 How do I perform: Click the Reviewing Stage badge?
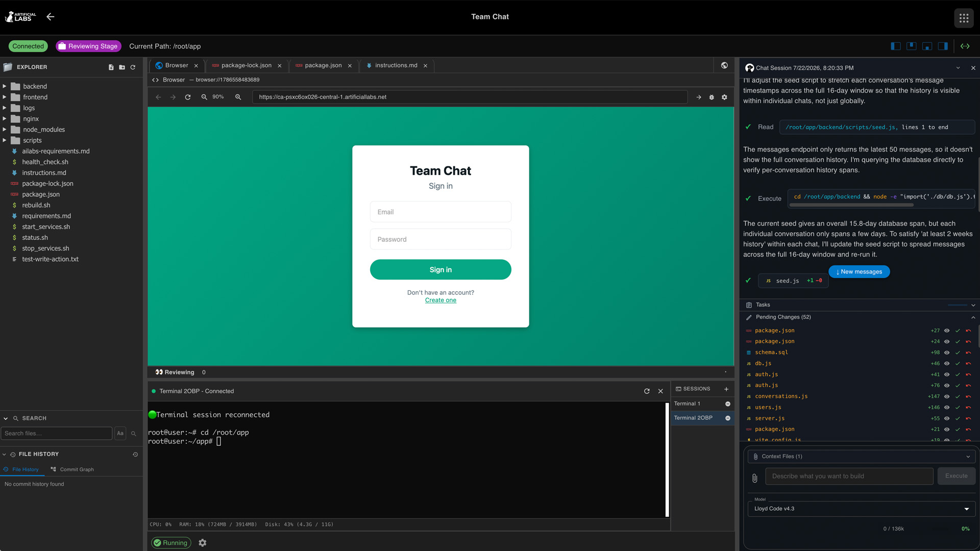pos(88,46)
